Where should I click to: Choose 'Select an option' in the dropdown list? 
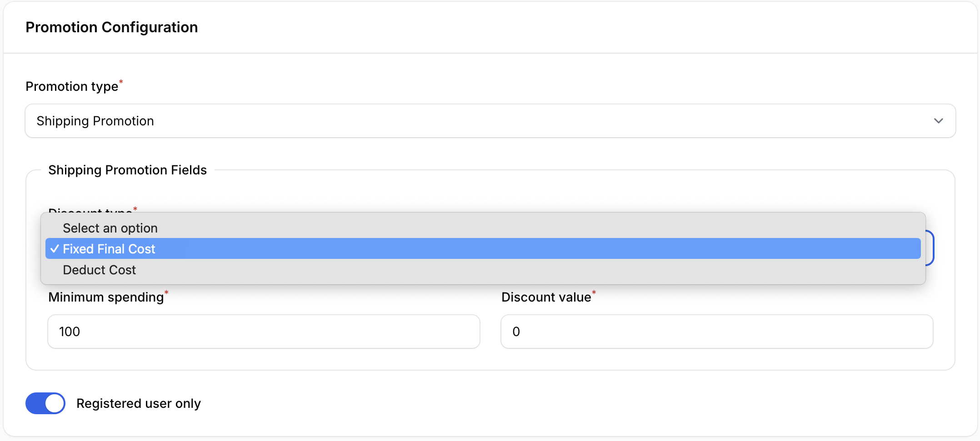coord(110,228)
